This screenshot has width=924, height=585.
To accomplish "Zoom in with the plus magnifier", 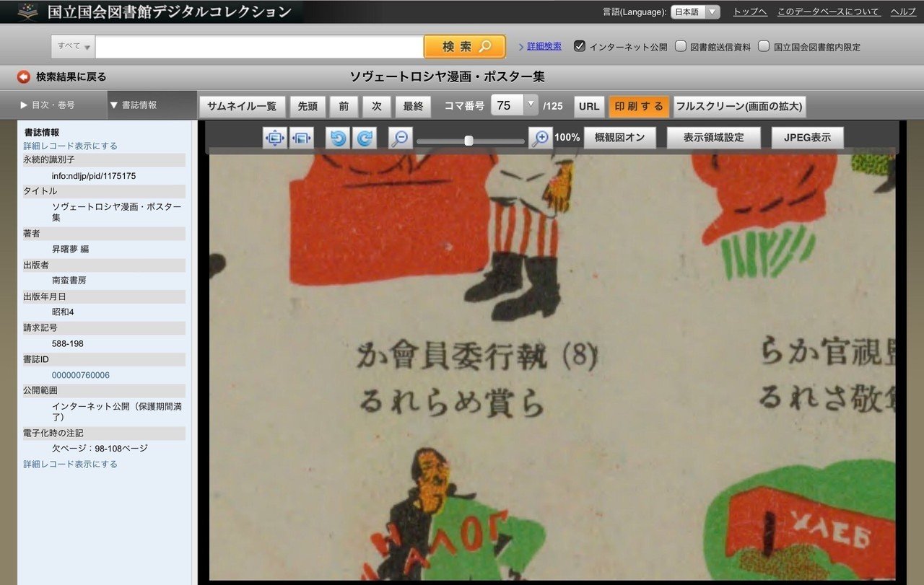I will (541, 138).
